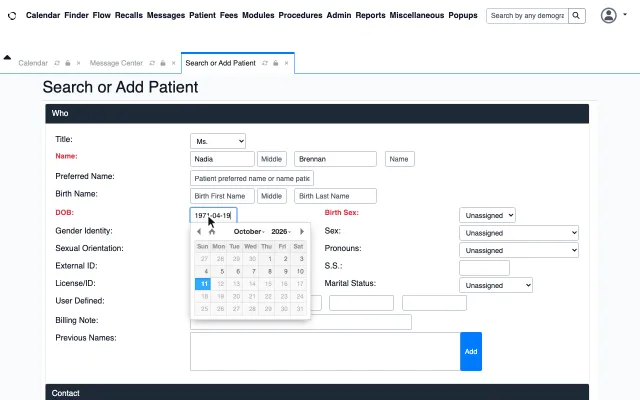Open the user account avatar menu
640x400 pixels.
[608, 16]
